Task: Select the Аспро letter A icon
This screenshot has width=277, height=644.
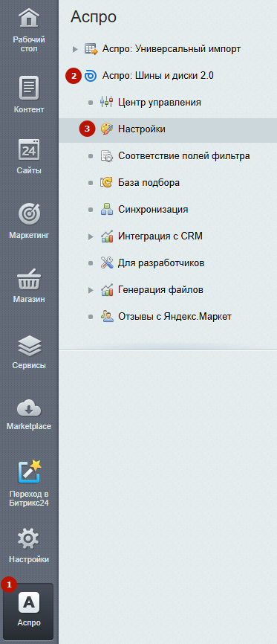Action: click(29, 602)
